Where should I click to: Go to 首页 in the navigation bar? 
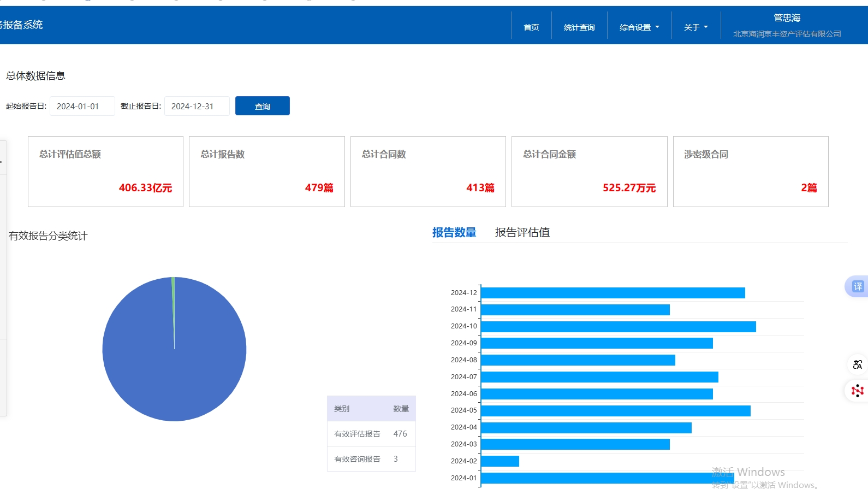(531, 27)
